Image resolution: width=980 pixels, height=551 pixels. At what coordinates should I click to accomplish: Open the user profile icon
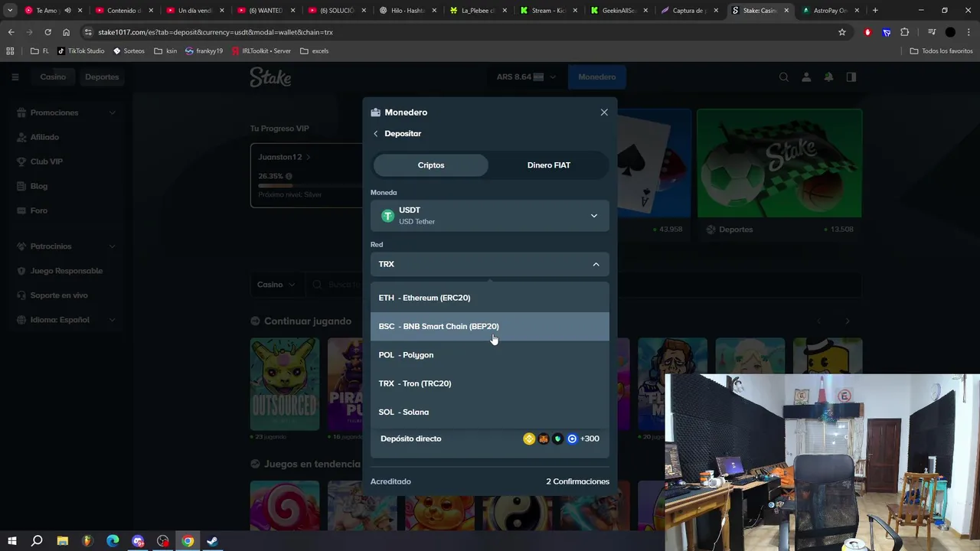(806, 77)
